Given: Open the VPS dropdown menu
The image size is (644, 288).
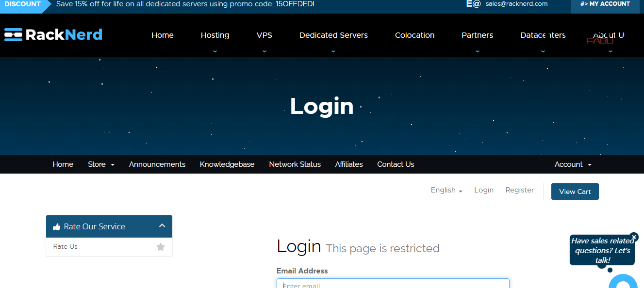Looking at the screenshot, I should (x=264, y=35).
